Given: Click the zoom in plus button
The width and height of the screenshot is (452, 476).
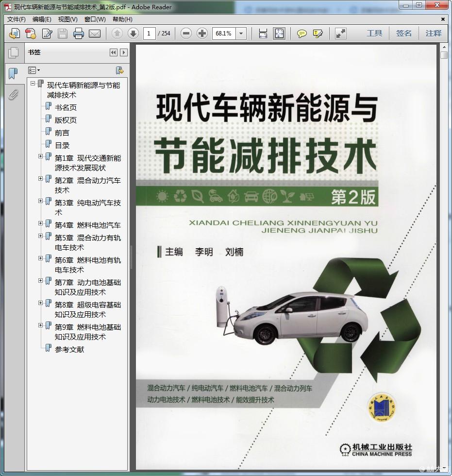Looking at the screenshot, I should point(202,34).
